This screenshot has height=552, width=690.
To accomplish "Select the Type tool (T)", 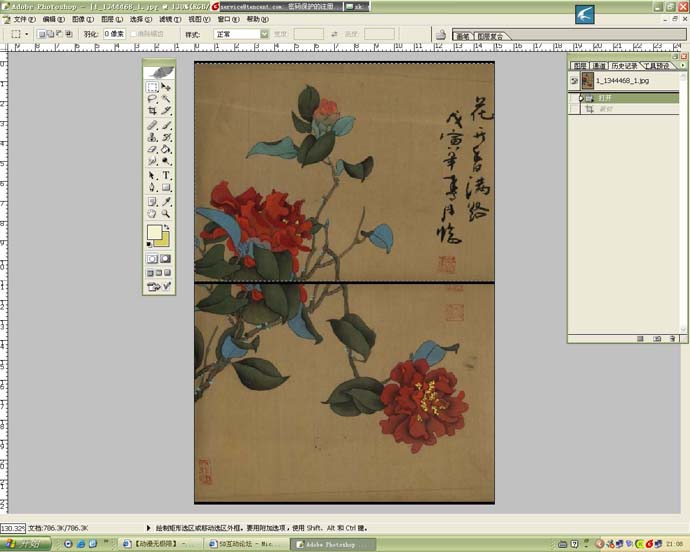I will coord(166,175).
